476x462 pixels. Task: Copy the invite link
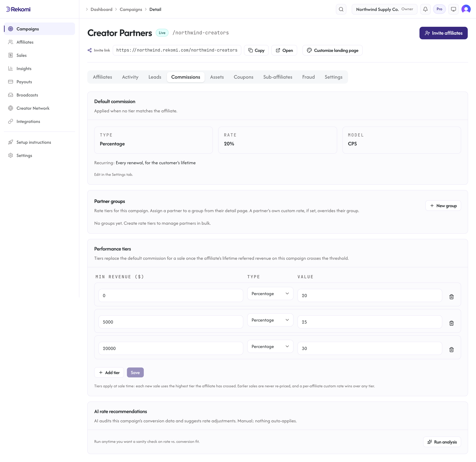[256, 50]
